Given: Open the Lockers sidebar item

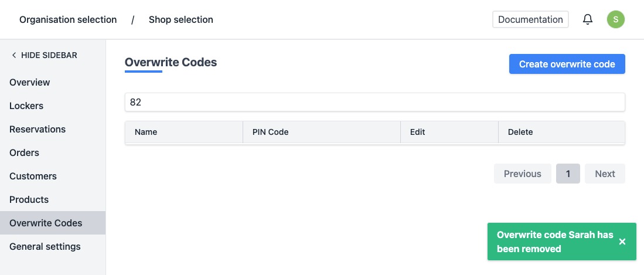Looking at the screenshot, I should click(26, 106).
